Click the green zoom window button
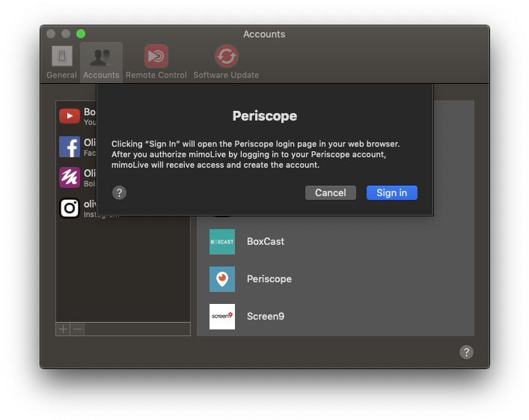The image size is (529, 420). 81,34
